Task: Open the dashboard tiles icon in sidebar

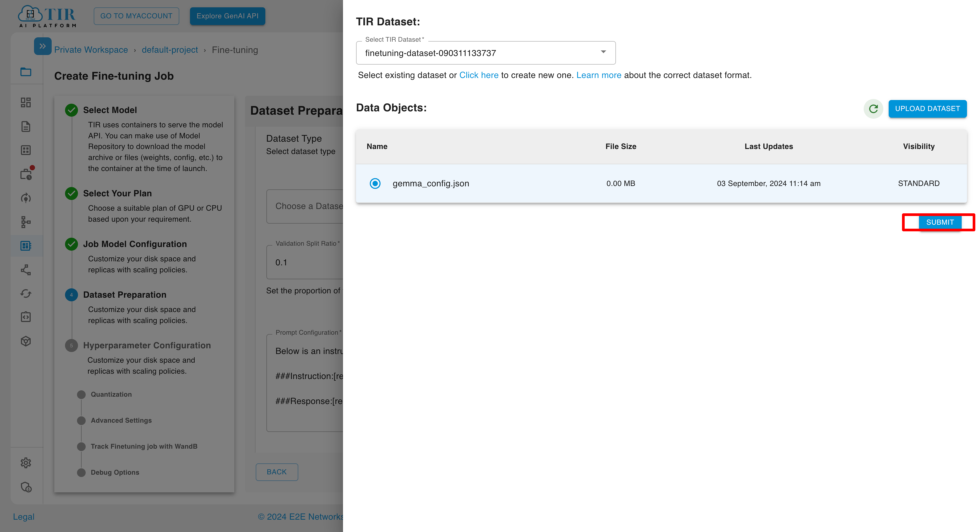Action: (x=26, y=102)
